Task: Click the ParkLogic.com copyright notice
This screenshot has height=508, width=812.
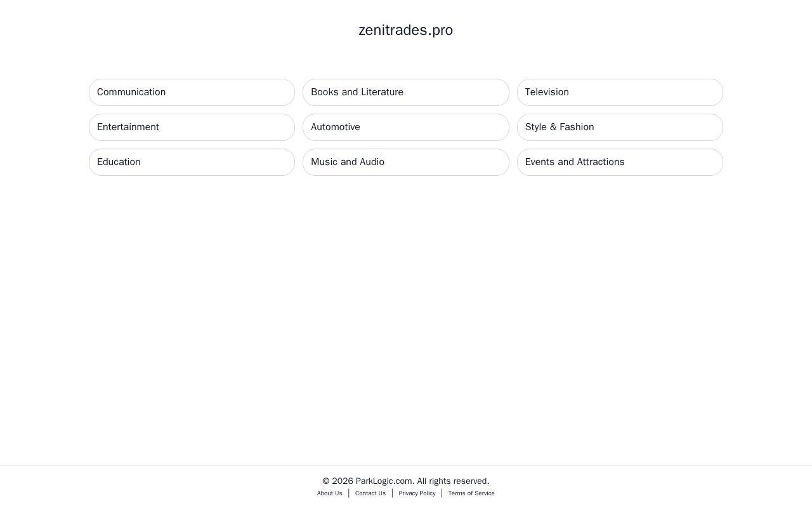Action: click(x=406, y=481)
